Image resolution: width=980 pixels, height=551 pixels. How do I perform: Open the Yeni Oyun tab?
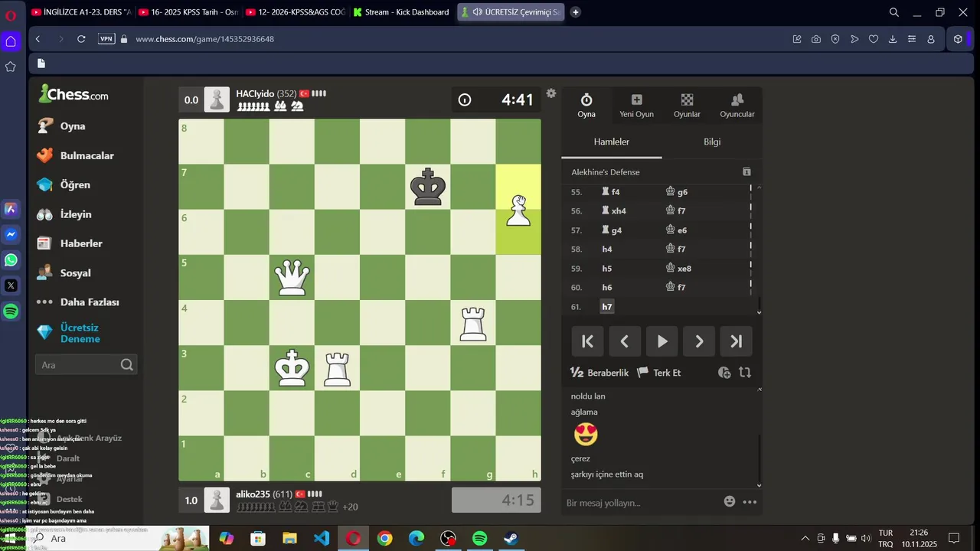tap(636, 106)
